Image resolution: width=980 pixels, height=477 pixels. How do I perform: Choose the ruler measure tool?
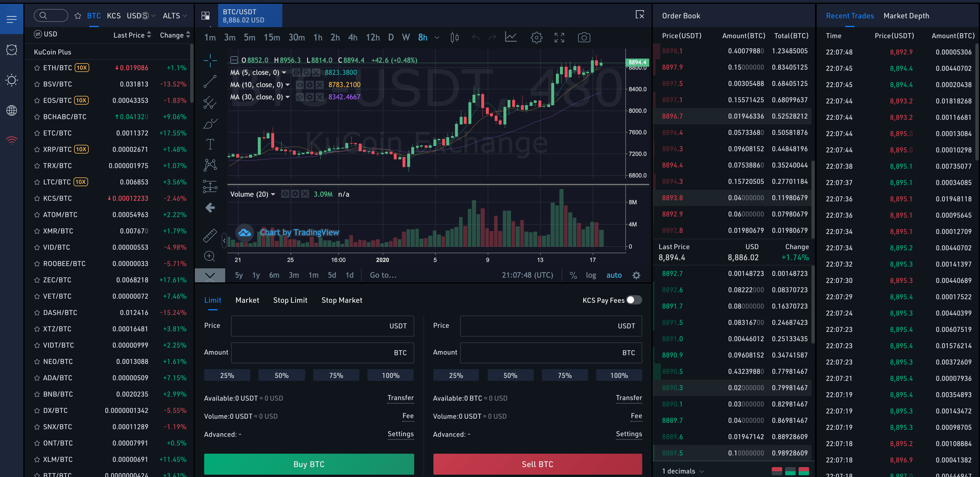click(x=210, y=235)
